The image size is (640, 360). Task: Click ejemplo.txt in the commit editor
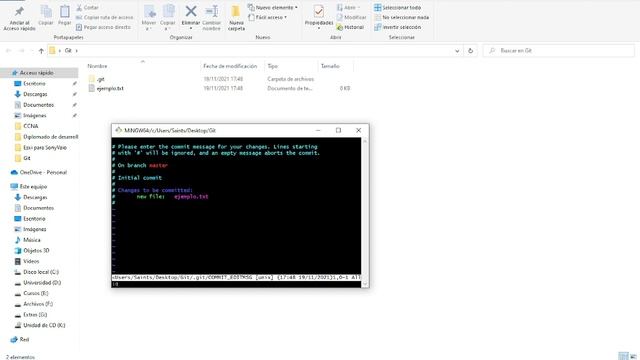point(191,196)
